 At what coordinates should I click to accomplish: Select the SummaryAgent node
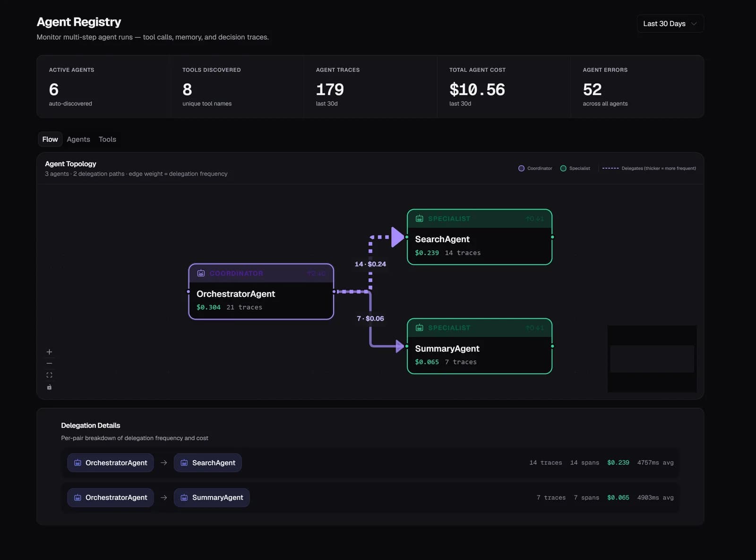point(480,346)
